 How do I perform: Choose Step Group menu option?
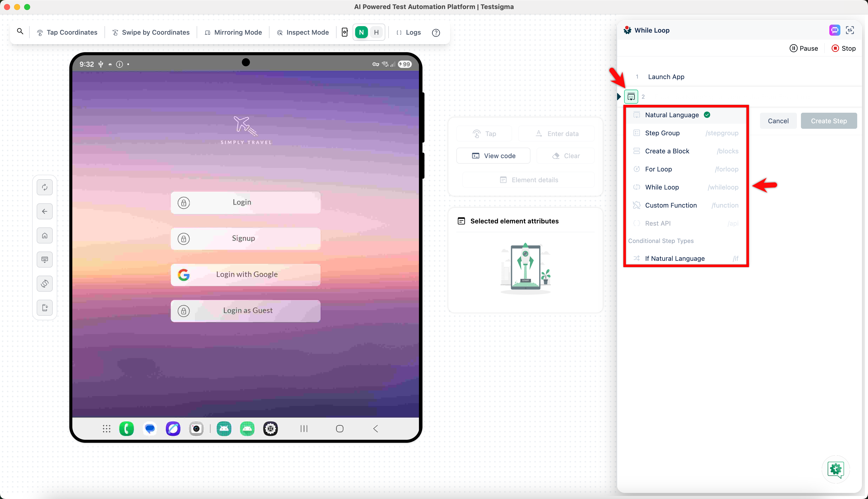[x=662, y=133]
